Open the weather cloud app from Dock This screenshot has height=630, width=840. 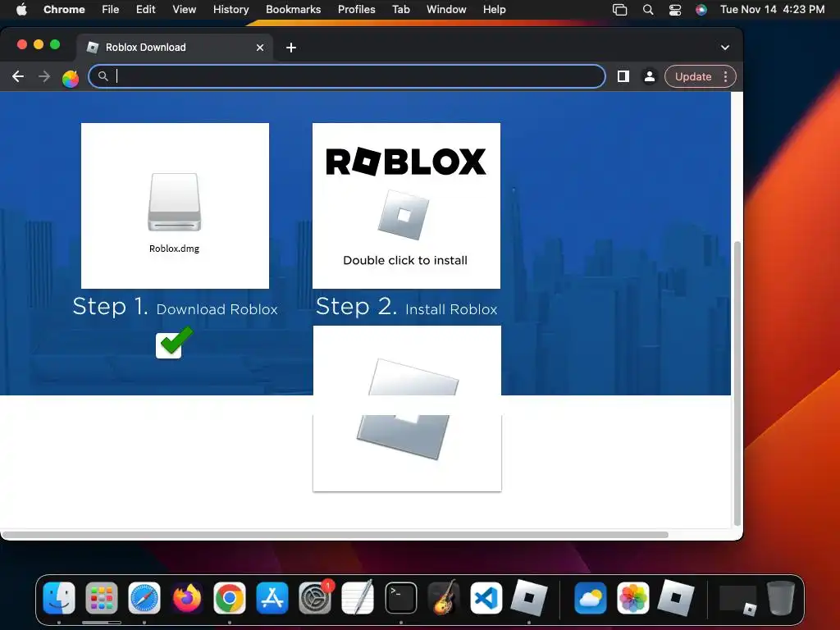click(591, 598)
